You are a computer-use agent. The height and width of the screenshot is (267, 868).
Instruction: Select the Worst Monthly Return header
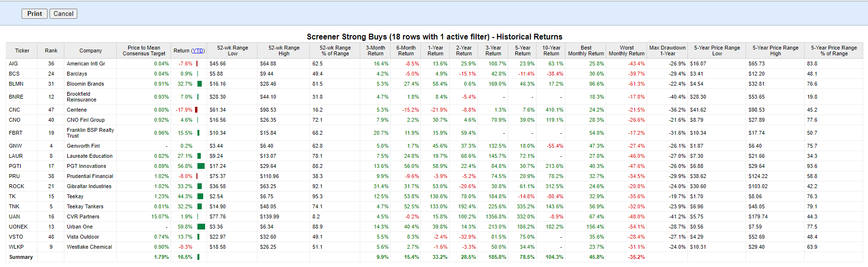626,51
